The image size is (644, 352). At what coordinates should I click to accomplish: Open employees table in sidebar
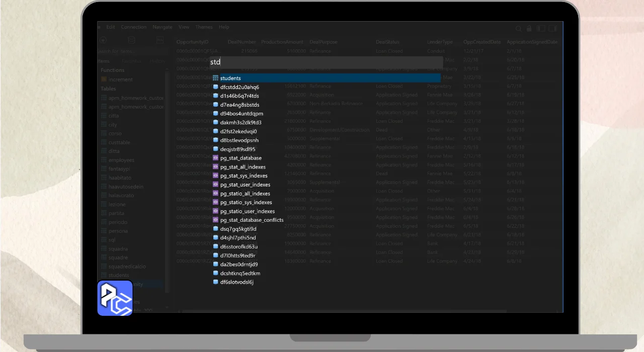coord(121,160)
